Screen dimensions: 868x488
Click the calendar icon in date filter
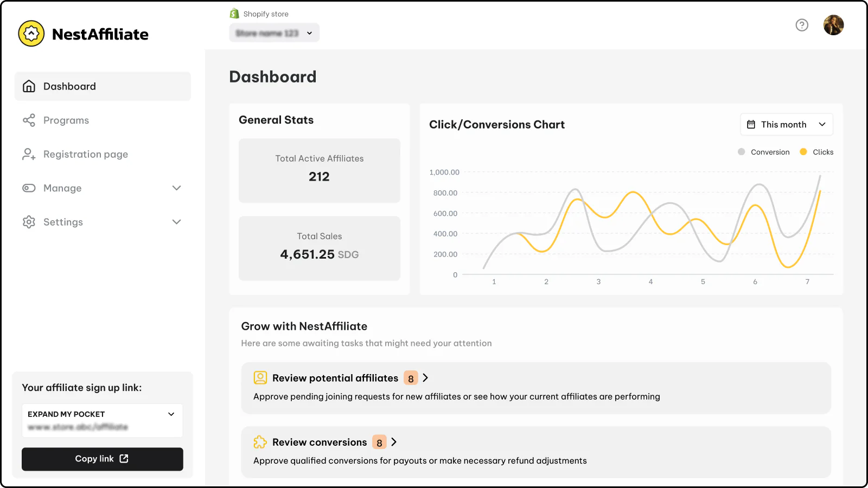[x=751, y=125]
